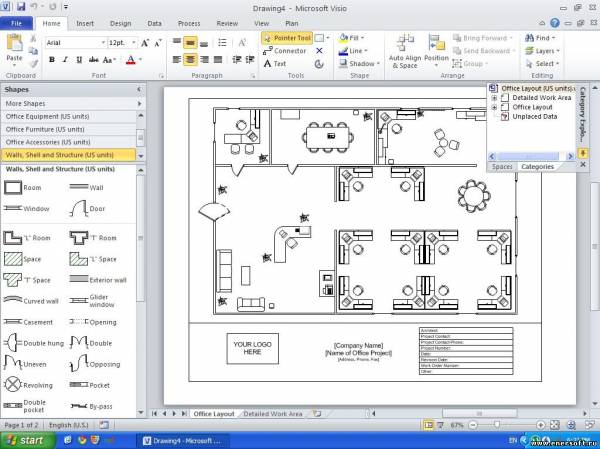Image resolution: width=600 pixels, height=449 pixels.
Task: Click the Visio Help question mark icon
Action: (x=555, y=23)
